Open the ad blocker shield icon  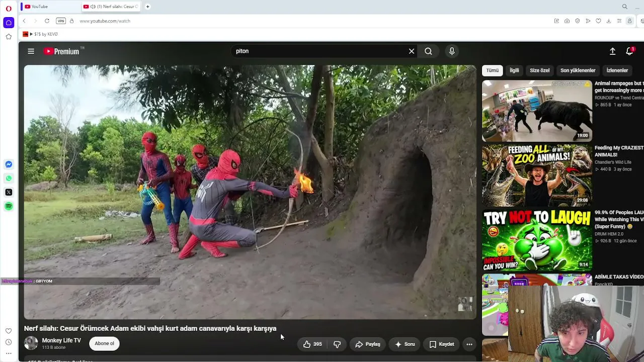pos(578,21)
